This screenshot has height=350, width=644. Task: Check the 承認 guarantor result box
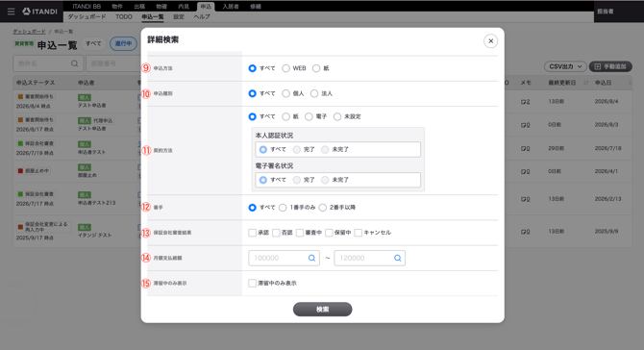[x=252, y=233]
